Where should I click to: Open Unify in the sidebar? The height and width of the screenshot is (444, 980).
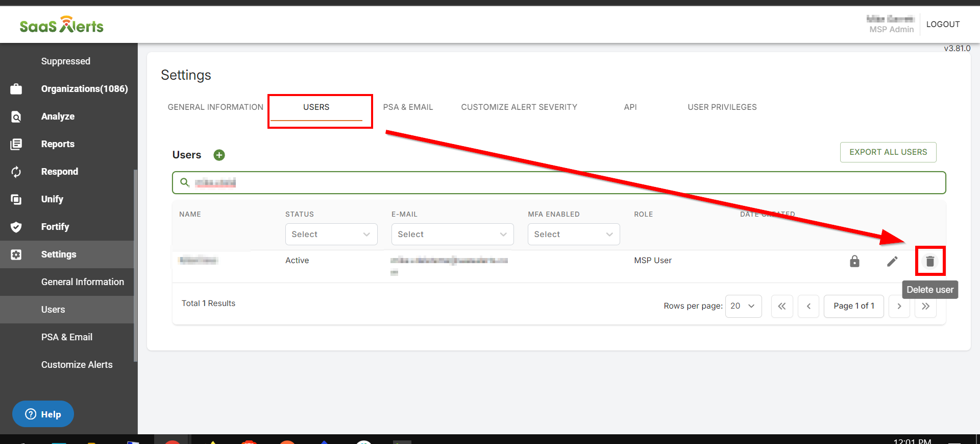(x=52, y=199)
